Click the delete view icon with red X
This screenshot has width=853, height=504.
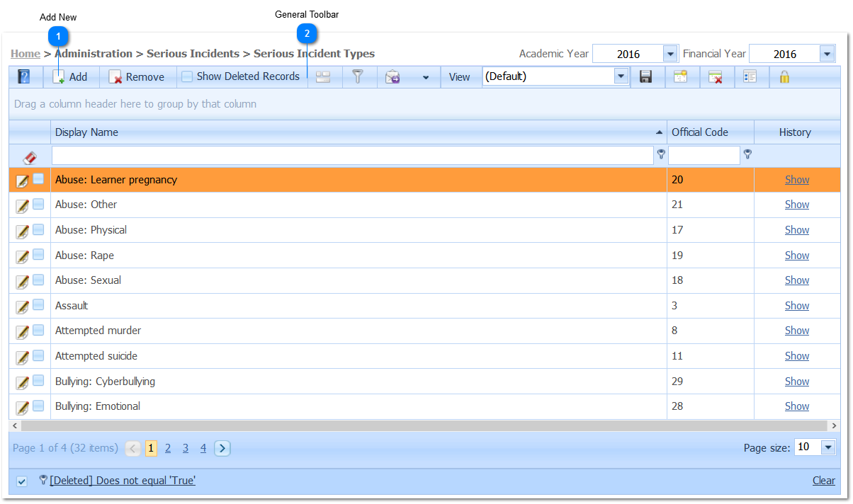[x=716, y=77]
